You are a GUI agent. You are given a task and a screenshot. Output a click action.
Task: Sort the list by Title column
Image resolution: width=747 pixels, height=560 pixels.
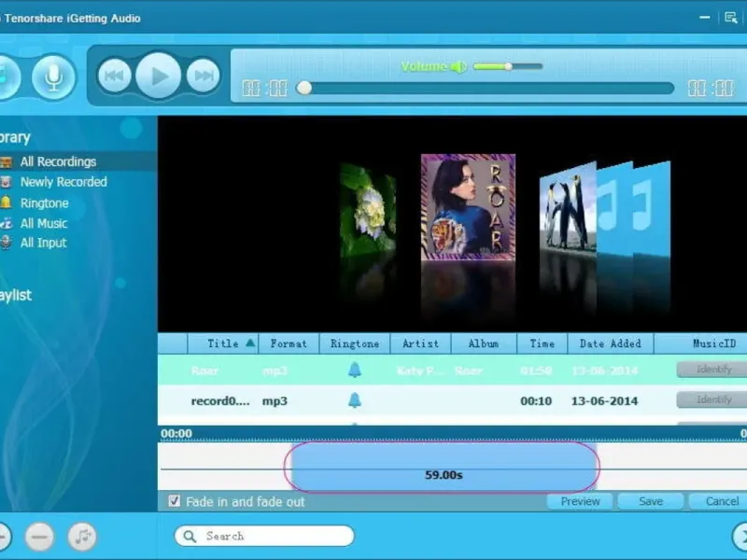click(223, 343)
